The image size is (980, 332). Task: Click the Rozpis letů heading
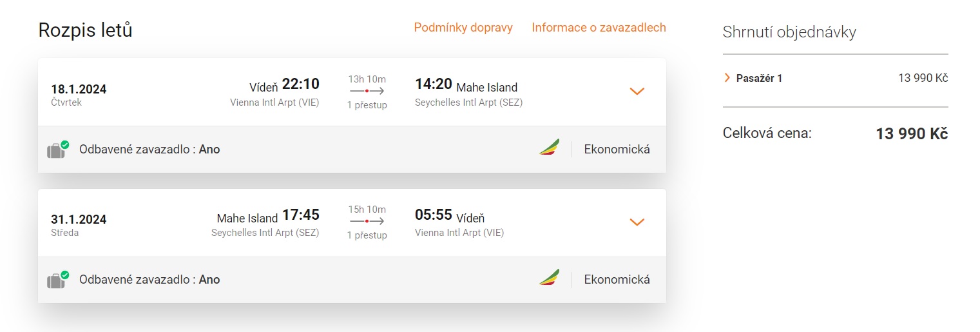tap(85, 30)
